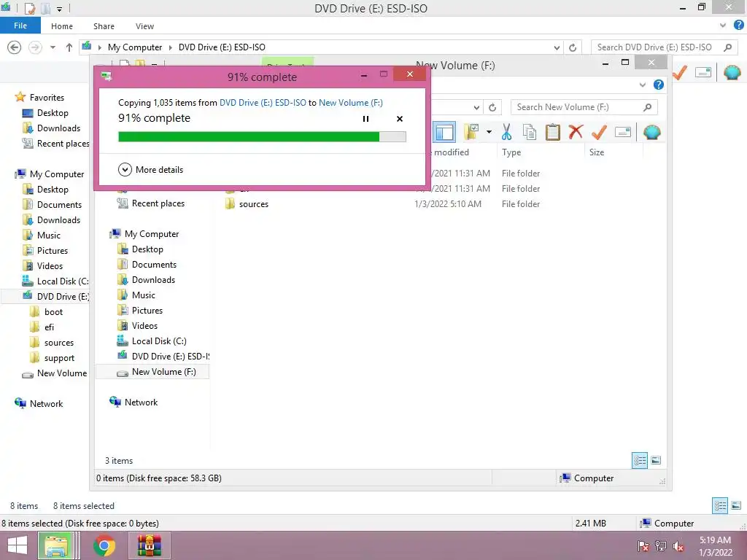The width and height of the screenshot is (747, 560).
Task: Select Music in New Volume window tree
Action: click(x=136, y=295)
